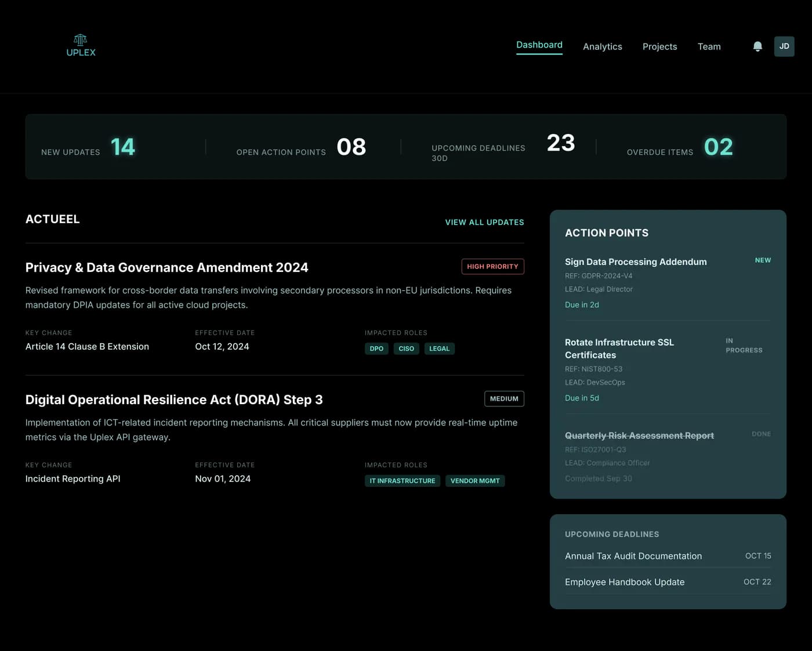Screen dimensions: 812x651
Task: Open Sign Data Processing Addendum action
Action: [x=636, y=261]
